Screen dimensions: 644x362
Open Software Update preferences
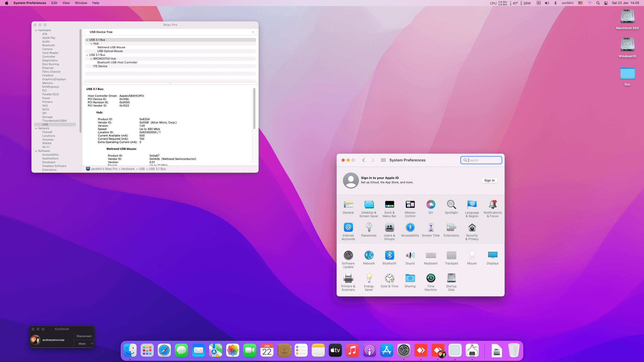(348, 259)
